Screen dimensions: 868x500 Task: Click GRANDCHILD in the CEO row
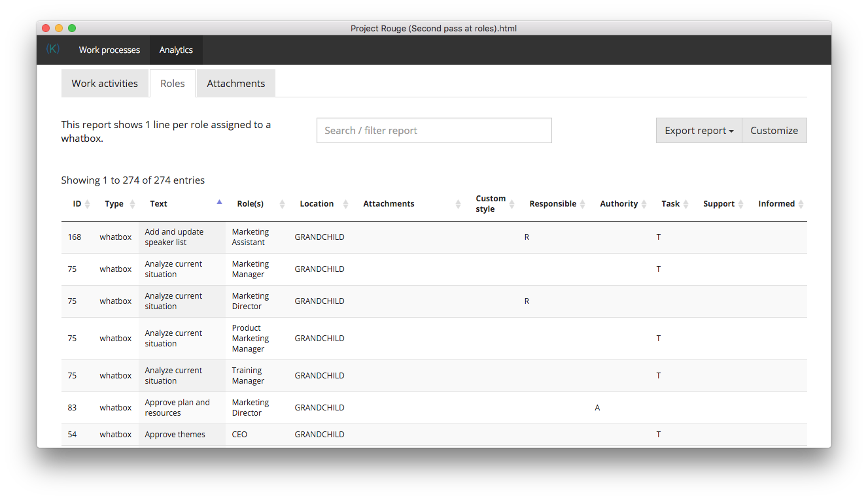pyautogui.click(x=319, y=435)
